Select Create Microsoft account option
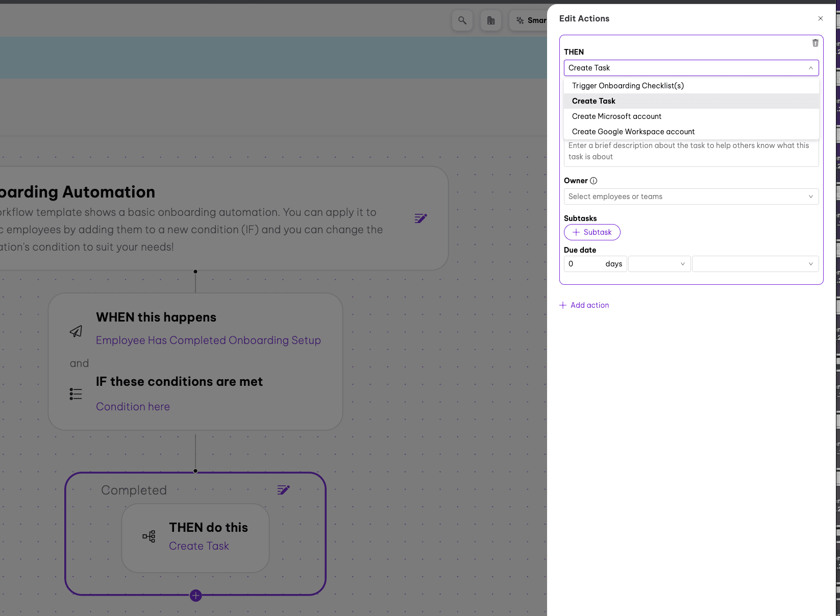 tap(691, 116)
